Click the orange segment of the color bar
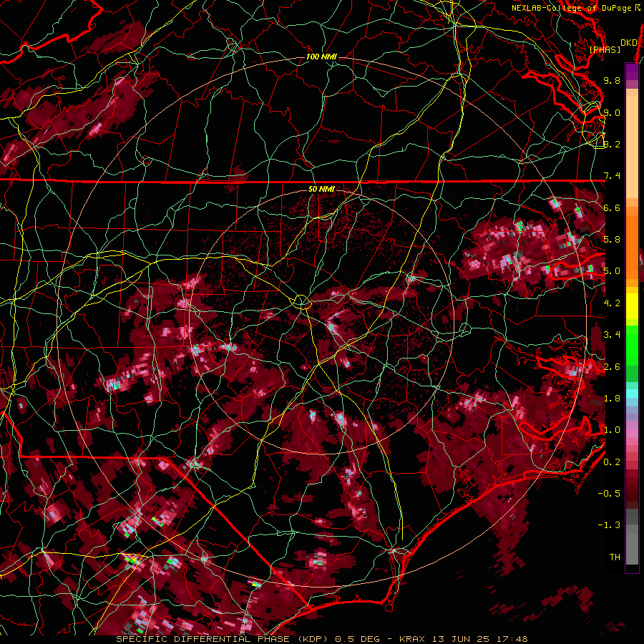This screenshot has height=644, width=644. coord(632,243)
